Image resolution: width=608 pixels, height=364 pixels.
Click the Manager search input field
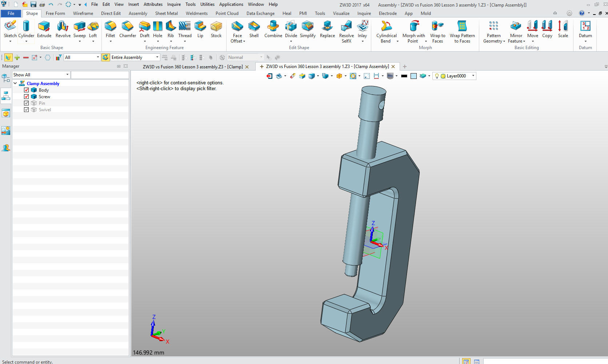[x=100, y=75]
